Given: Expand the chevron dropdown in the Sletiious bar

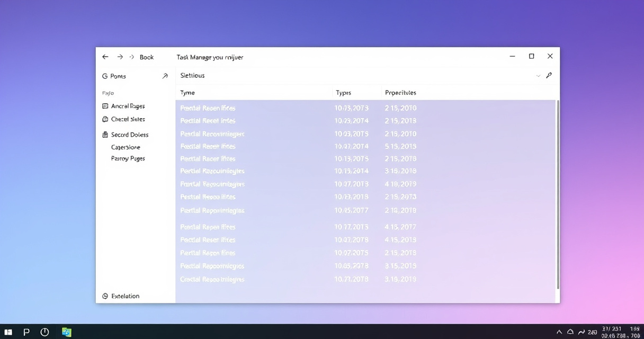Looking at the screenshot, I should coord(538,76).
